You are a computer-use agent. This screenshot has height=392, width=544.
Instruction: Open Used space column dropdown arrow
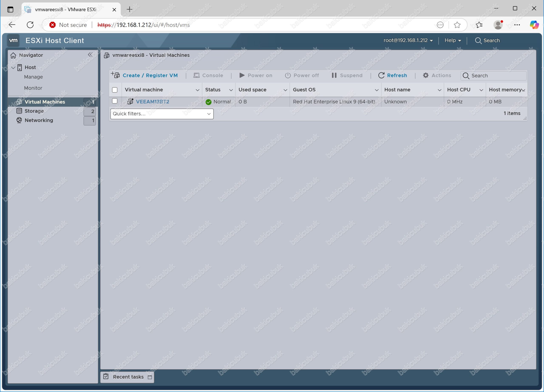[285, 90]
